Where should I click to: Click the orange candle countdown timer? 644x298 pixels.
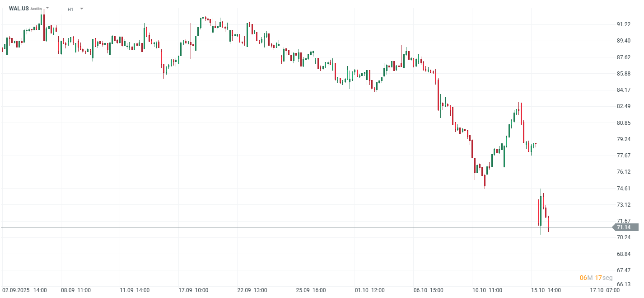596,278
